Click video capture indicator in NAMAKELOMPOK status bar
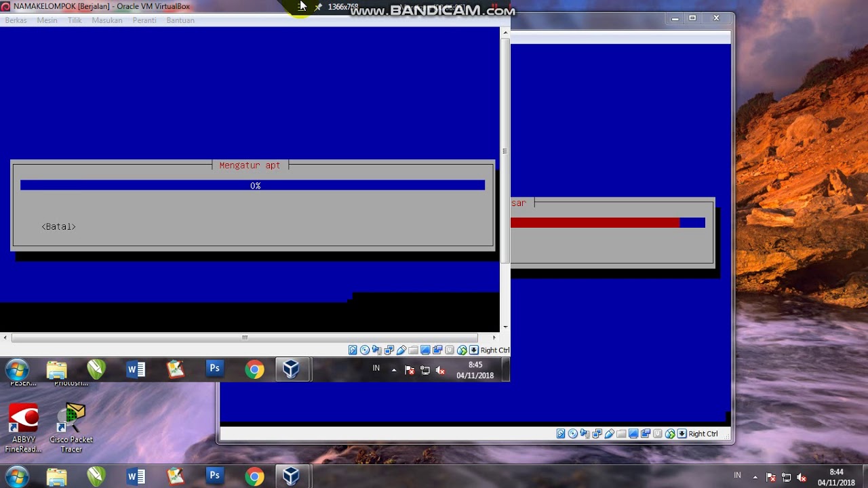 point(437,350)
